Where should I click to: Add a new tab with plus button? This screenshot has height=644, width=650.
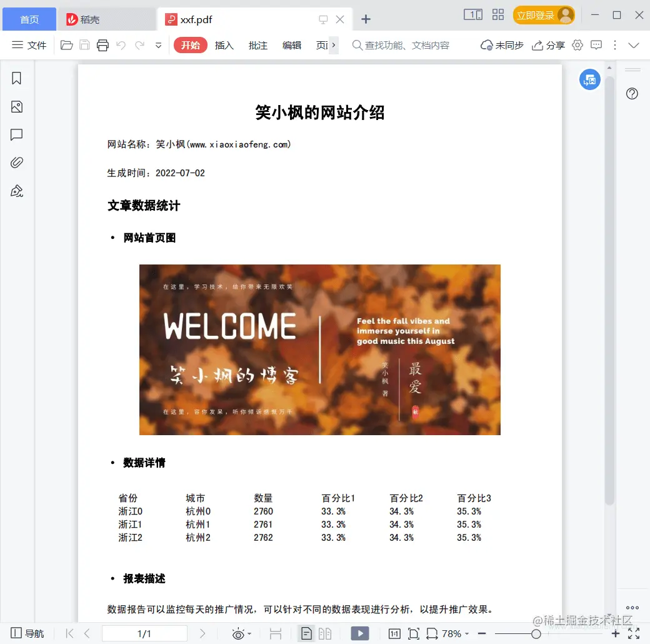tap(366, 19)
